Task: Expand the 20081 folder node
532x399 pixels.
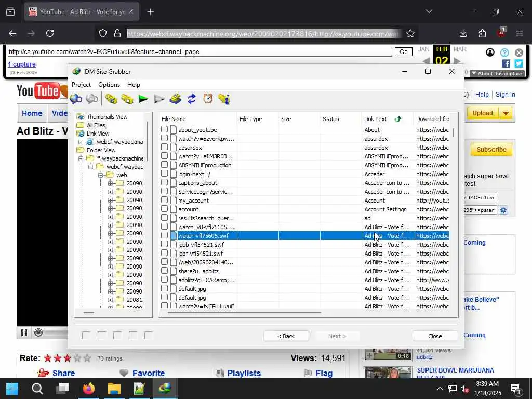Action: coord(110,300)
